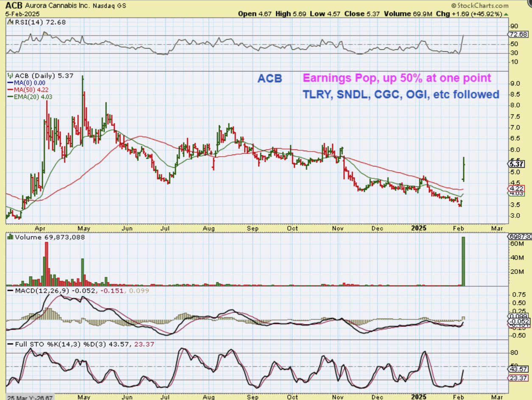
Task: Click the Open 4.67 value
Action: pos(254,14)
